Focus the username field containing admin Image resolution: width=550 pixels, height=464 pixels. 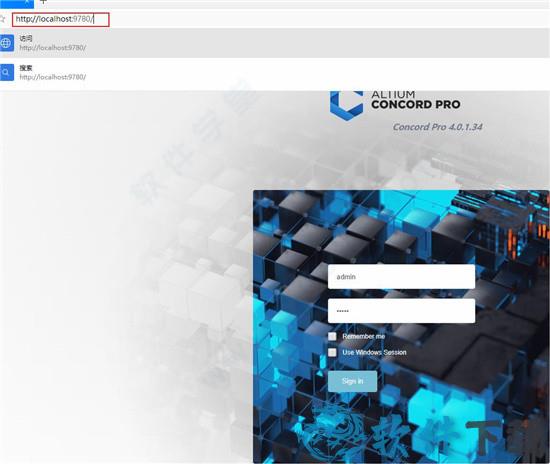pyautogui.click(x=401, y=277)
